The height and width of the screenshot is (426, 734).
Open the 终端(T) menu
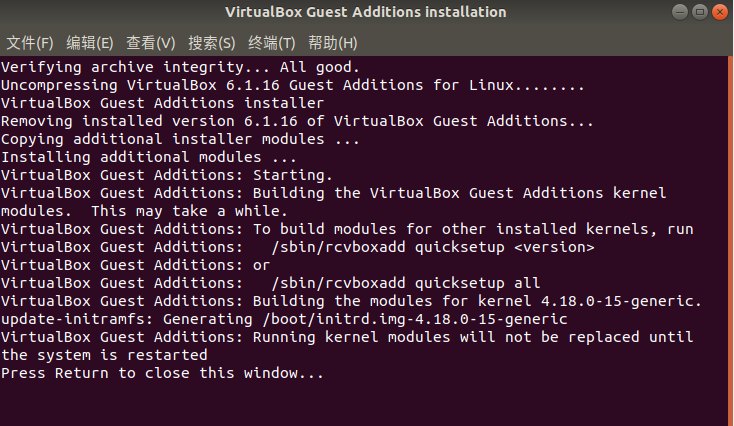272,43
